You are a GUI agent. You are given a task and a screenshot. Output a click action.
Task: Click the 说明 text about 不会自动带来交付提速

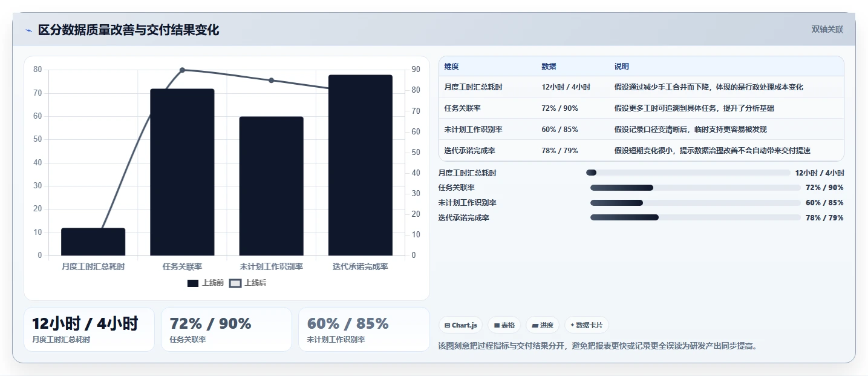[712, 151]
